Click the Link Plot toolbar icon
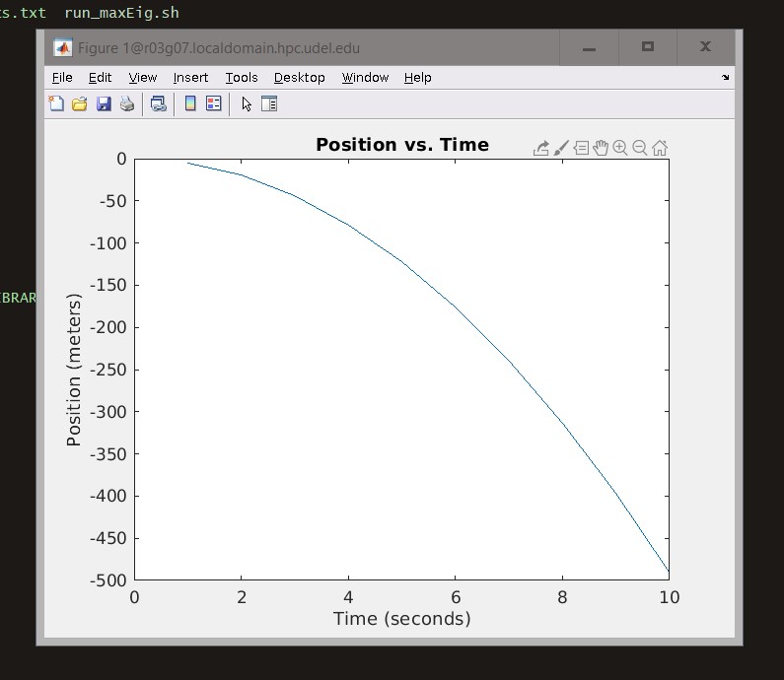 click(x=158, y=103)
